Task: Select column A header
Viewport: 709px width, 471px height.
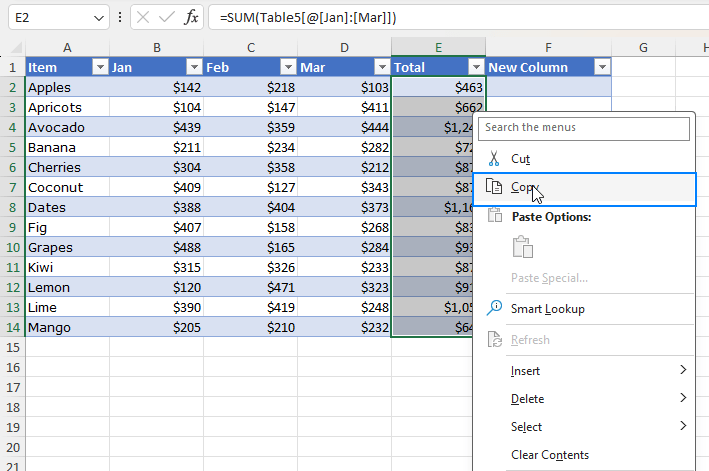Action: 67,47
